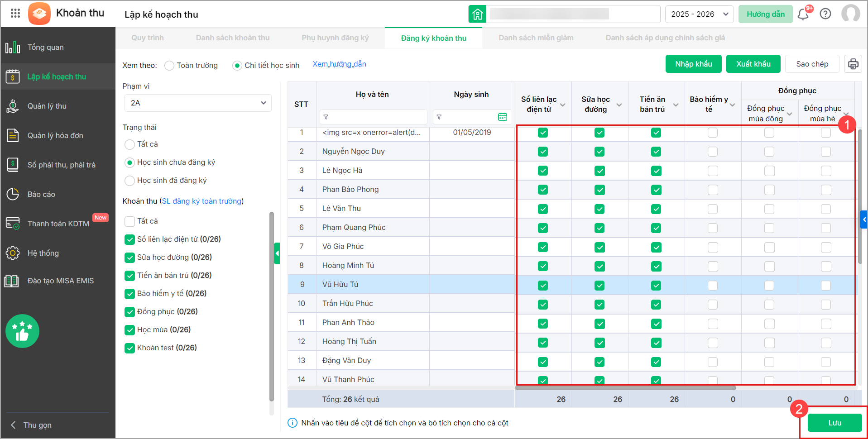This screenshot has width=868, height=439.
Task: Click the green thumbs-up rating icon
Action: [22, 331]
